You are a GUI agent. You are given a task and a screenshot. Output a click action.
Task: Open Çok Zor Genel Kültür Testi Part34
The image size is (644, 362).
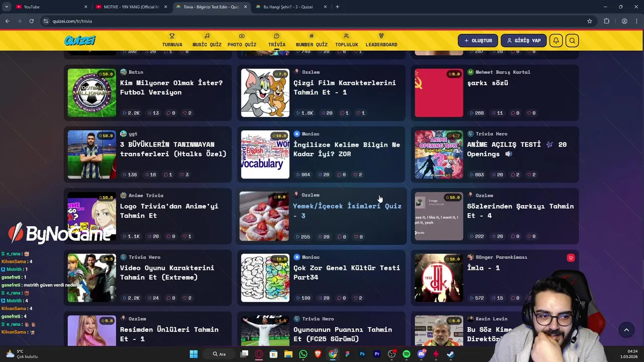tap(347, 273)
